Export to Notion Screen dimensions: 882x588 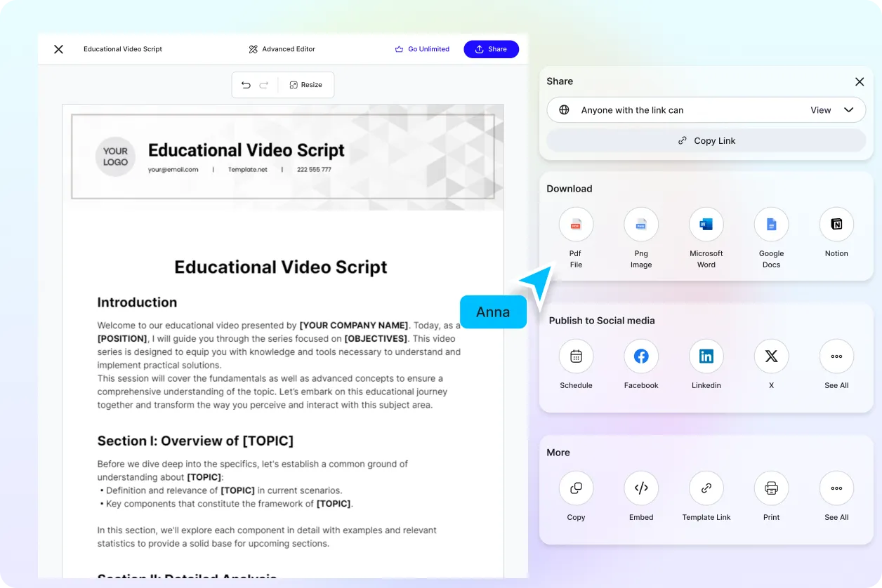(x=836, y=225)
